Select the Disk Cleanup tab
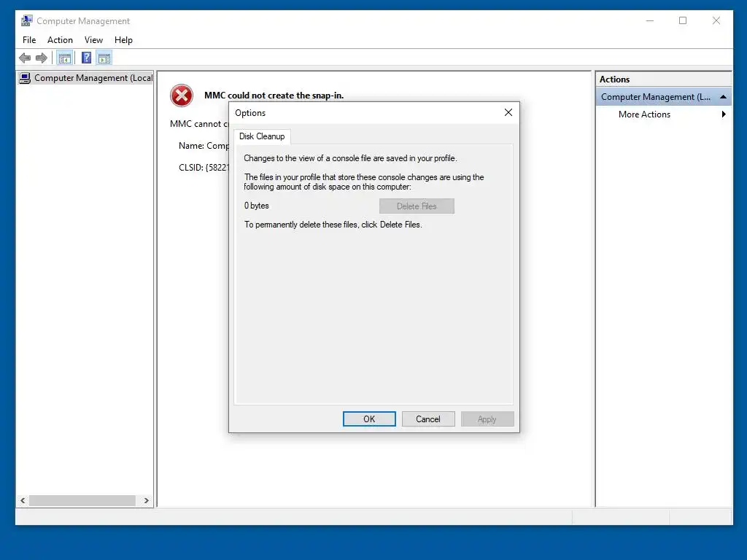 [x=262, y=136]
